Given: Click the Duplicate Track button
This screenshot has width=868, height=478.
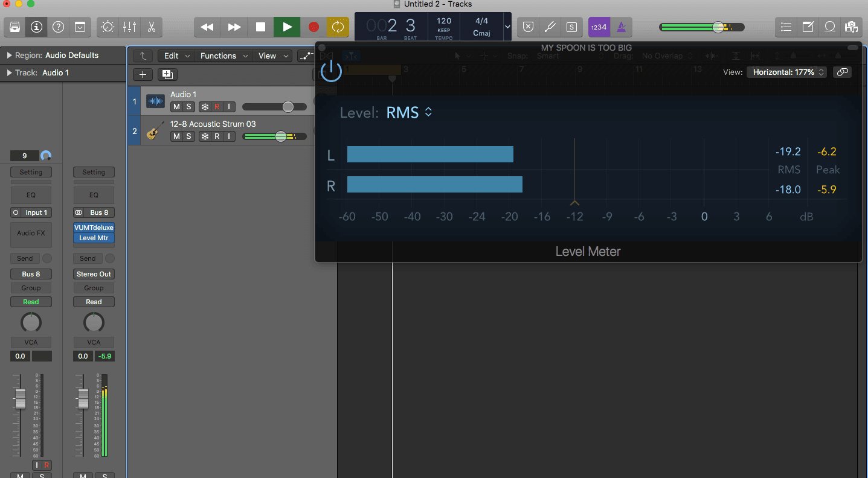Looking at the screenshot, I should tap(167, 74).
